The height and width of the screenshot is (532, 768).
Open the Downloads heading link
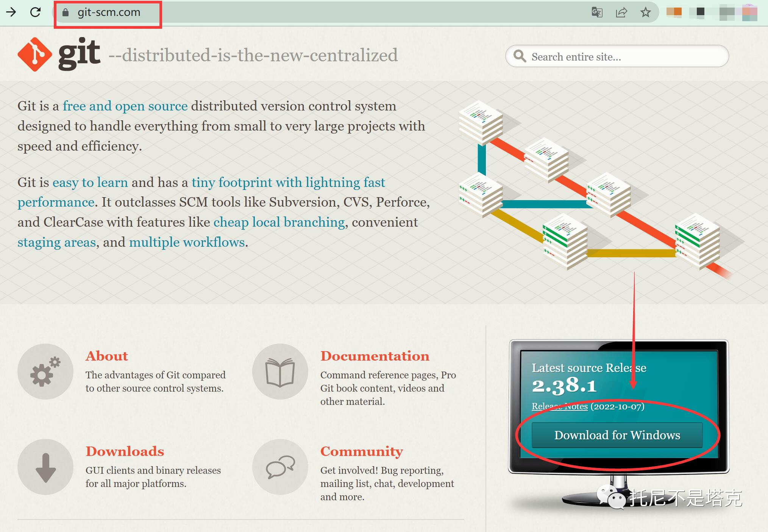(125, 451)
